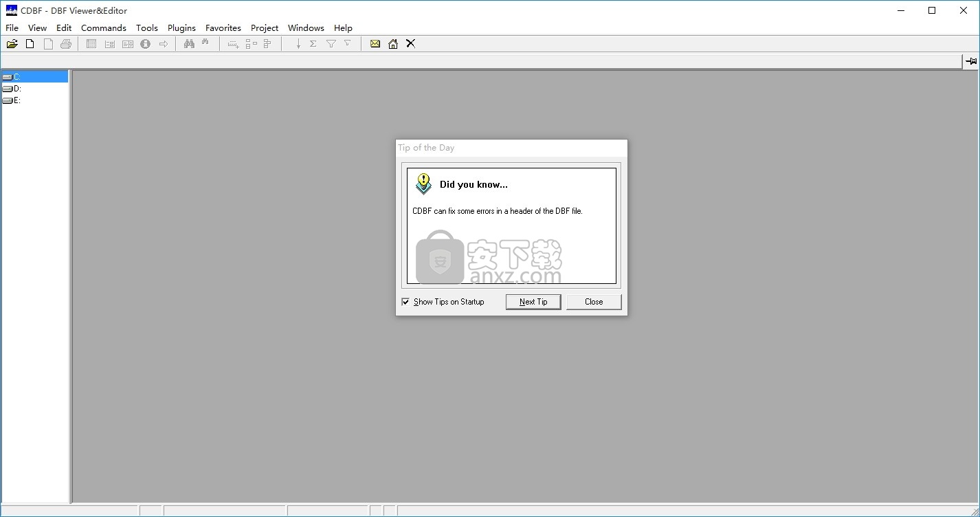Select drive E: in the tree

[12, 100]
